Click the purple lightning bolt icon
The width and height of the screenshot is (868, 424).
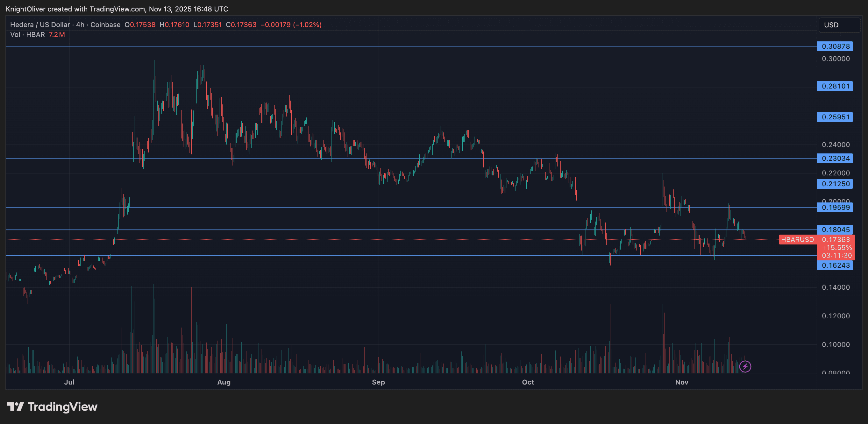745,366
